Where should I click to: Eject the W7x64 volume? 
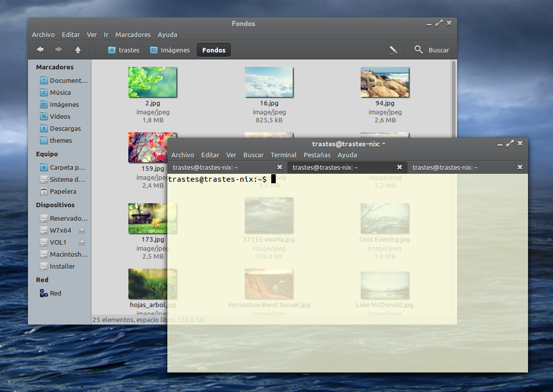click(x=82, y=230)
